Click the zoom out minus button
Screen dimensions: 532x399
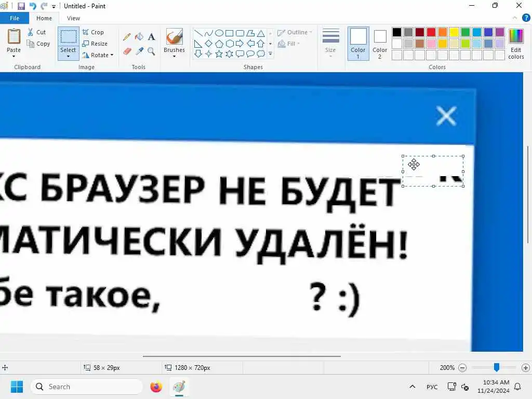click(462, 367)
